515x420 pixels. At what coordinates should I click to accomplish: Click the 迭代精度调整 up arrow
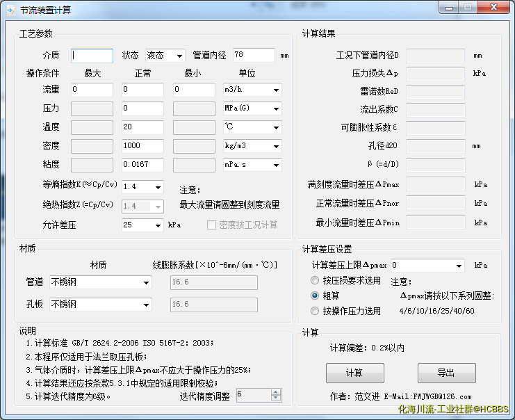tap(276, 392)
